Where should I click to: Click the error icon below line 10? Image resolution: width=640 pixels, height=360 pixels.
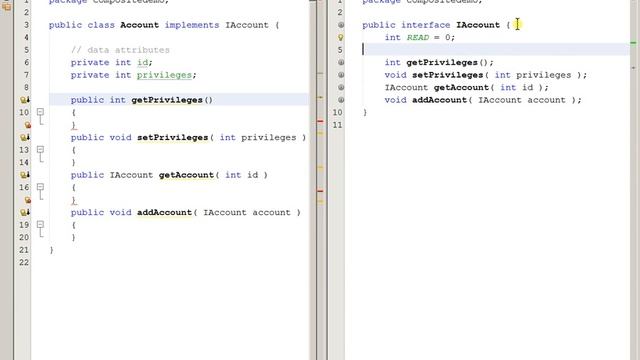(x=27, y=125)
